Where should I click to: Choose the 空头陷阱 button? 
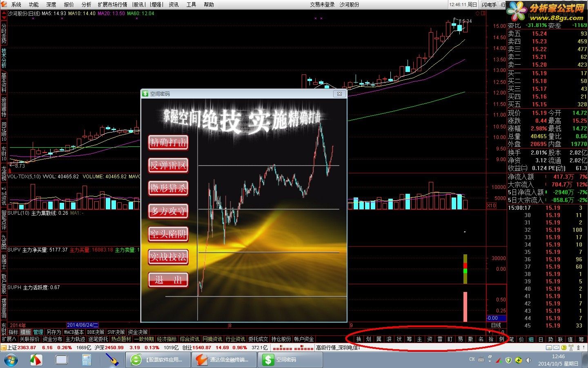[168, 234]
